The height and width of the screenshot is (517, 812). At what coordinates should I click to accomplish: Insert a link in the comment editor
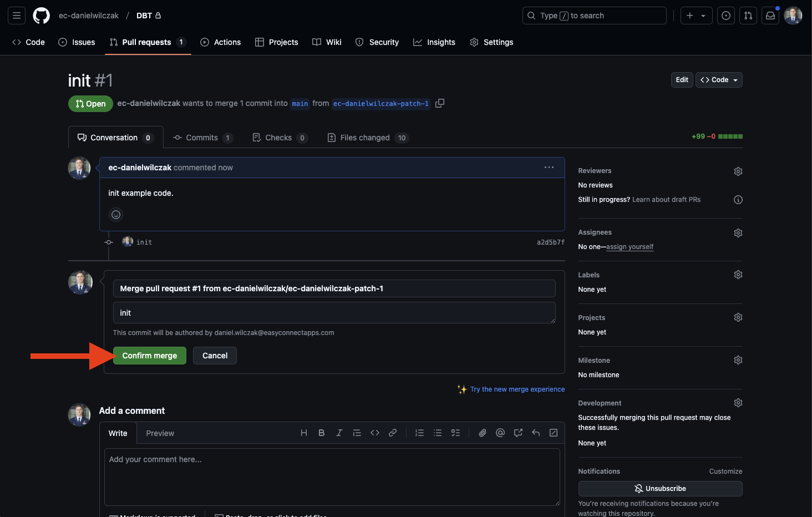pos(393,433)
